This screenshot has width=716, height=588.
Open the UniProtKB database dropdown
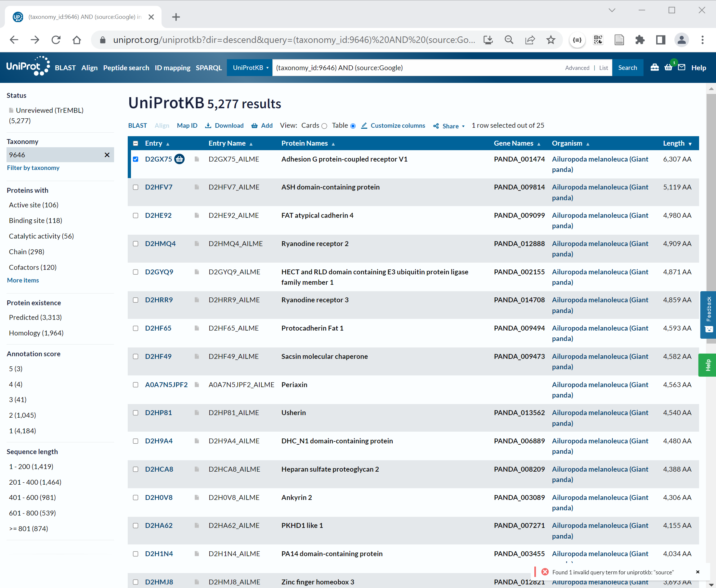pyautogui.click(x=250, y=68)
